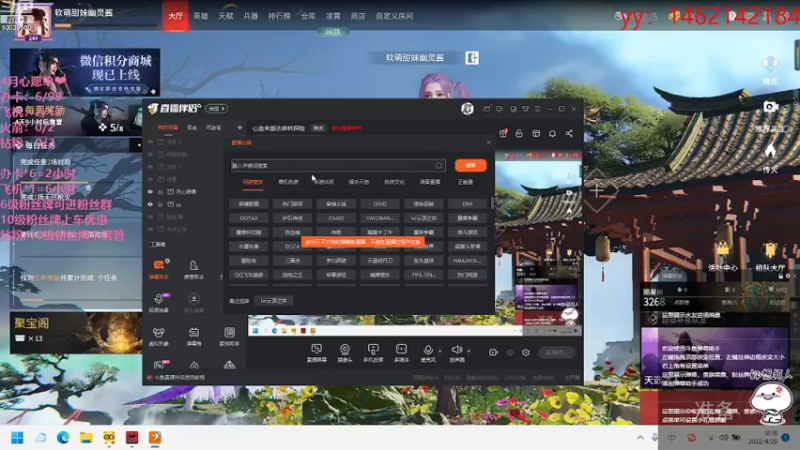Switch to the 手游休闲 category tab
Image resolution: width=800 pixels, height=450 pixels.
pyautogui.click(x=323, y=182)
